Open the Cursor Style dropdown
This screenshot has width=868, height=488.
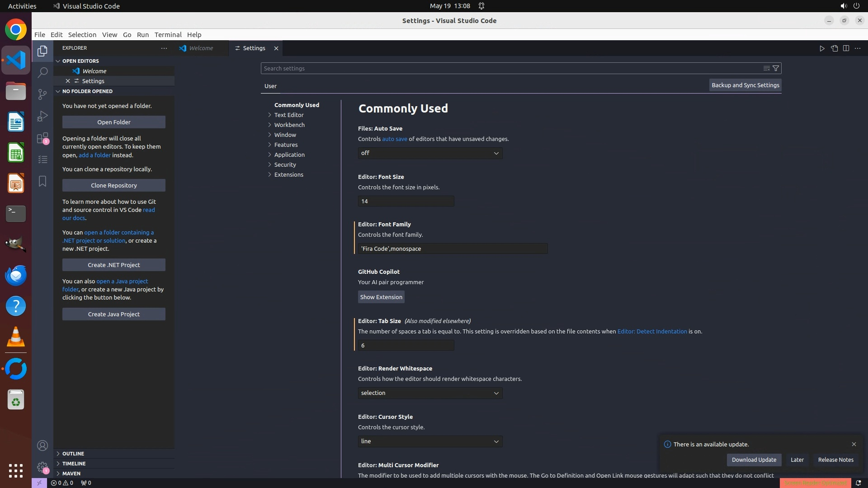[x=430, y=441]
